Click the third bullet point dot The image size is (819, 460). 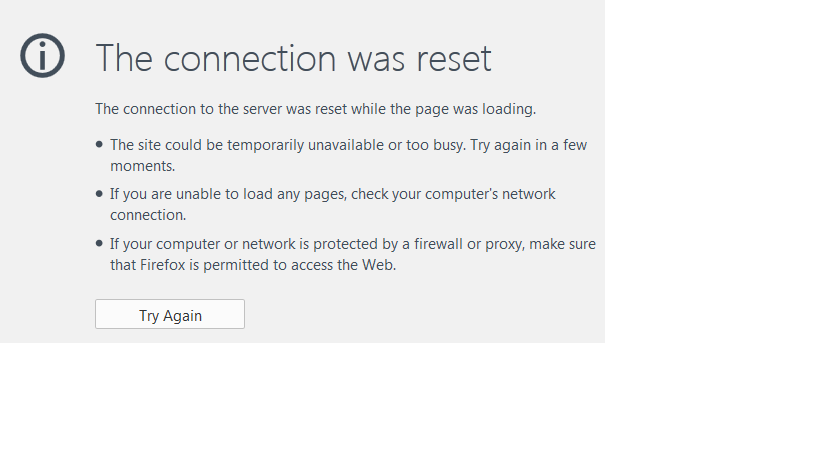click(x=99, y=243)
